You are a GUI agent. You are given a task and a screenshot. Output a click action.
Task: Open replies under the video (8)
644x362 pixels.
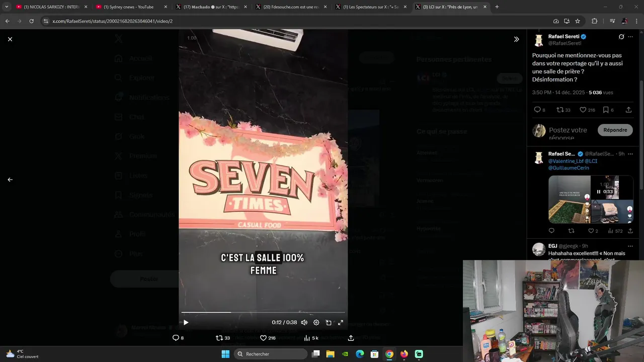178,338
